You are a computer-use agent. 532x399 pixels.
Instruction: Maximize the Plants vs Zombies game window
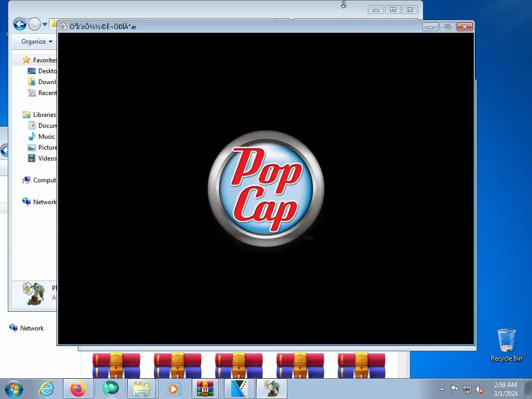[447, 27]
